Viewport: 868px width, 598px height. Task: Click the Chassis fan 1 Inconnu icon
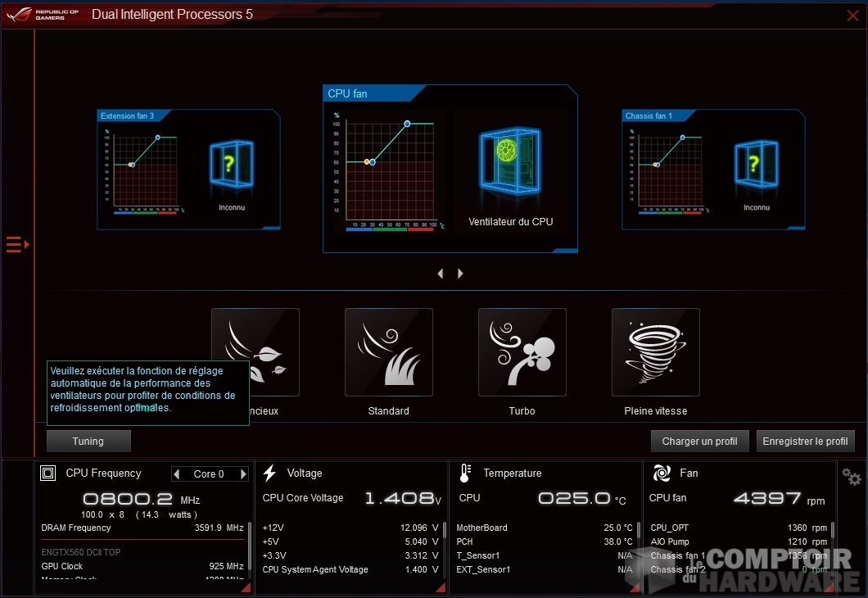(x=757, y=167)
